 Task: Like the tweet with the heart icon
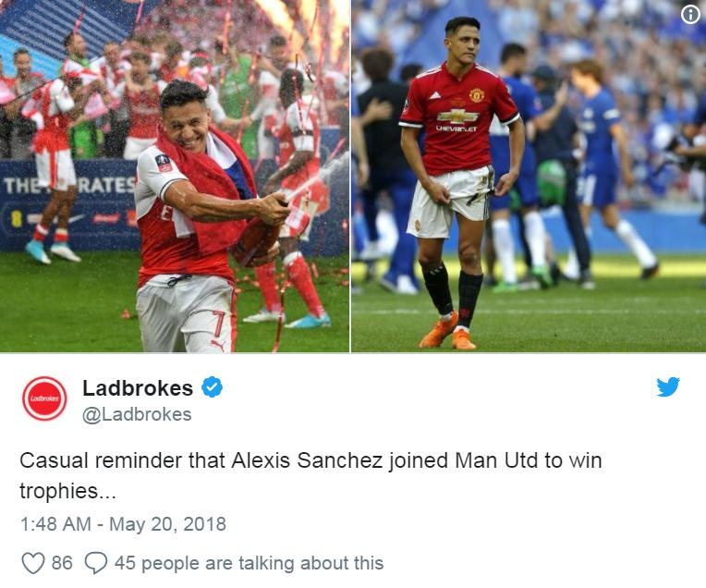pyautogui.click(x=33, y=563)
